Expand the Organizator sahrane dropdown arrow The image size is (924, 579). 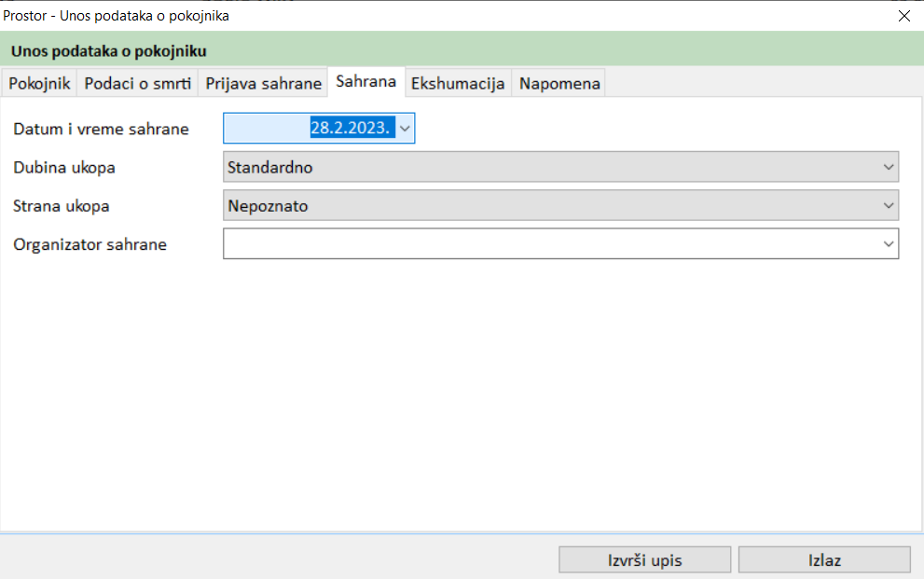coord(888,244)
